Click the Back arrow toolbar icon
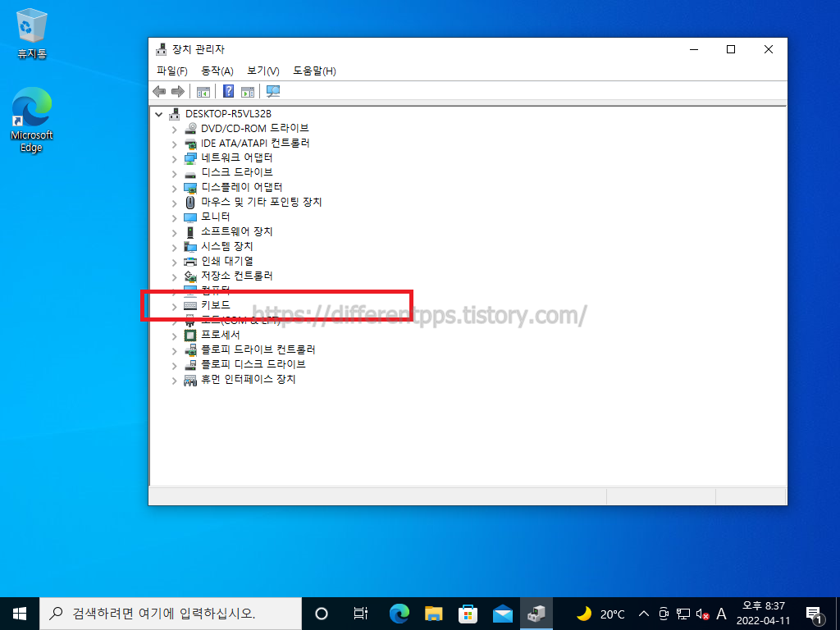Viewport: 840px width, 630px height. [x=159, y=92]
